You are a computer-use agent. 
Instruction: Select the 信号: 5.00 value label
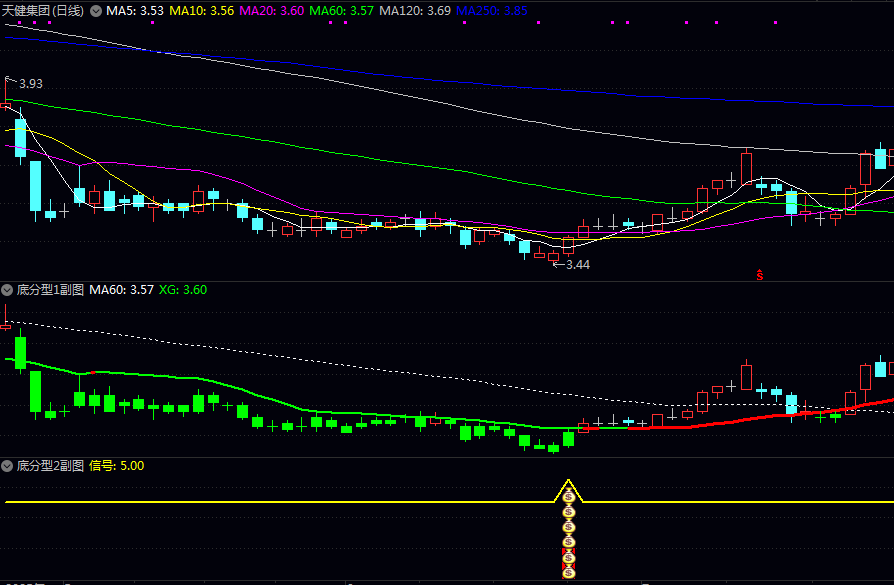point(116,466)
